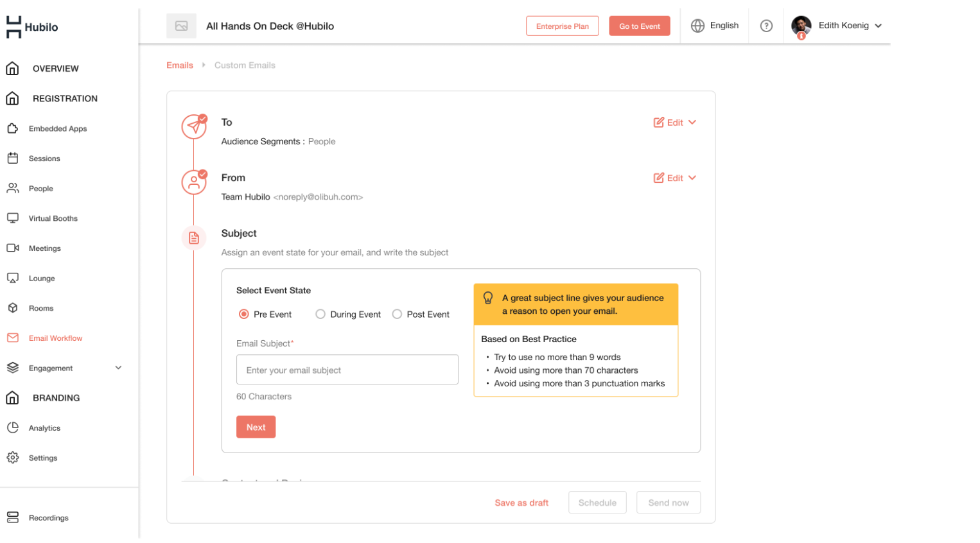Select the People users icon
The image size is (980, 543).
pyautogui.click(x=12, y=188)
